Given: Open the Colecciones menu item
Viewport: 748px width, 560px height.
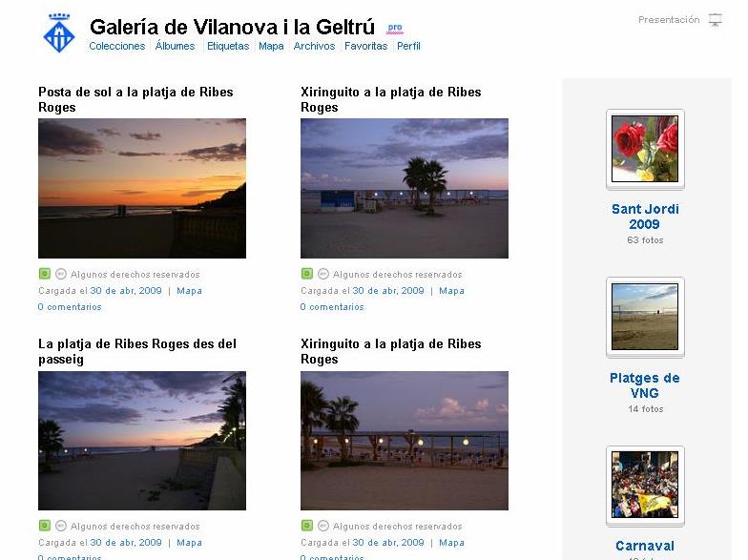Looking at the screenshot, I should 116,46.
